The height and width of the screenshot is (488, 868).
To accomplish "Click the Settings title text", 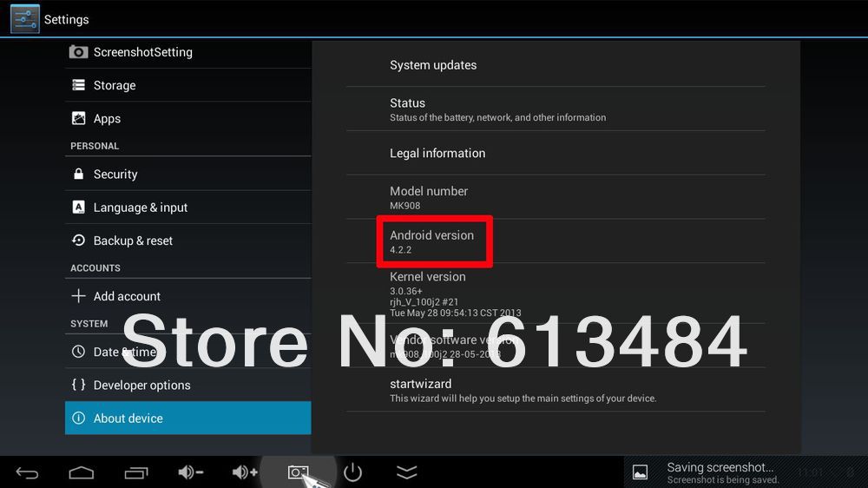I will pos(67,19).
